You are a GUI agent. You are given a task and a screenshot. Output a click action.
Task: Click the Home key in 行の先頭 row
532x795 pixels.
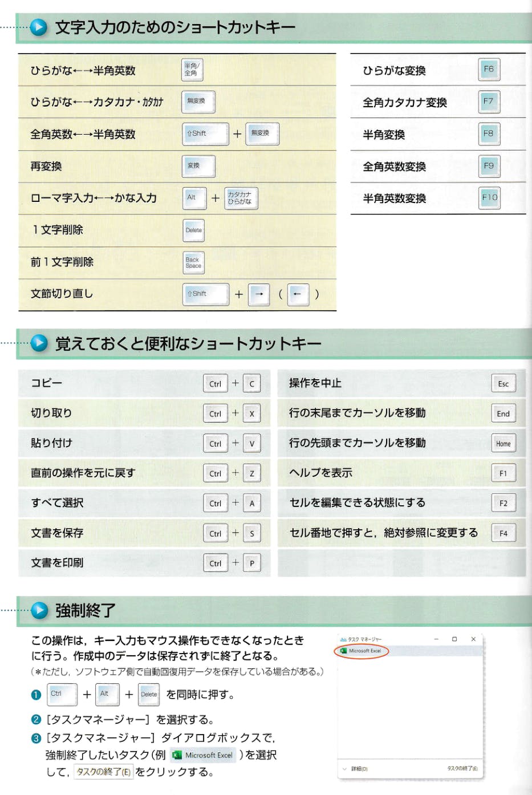click(503, 444)
